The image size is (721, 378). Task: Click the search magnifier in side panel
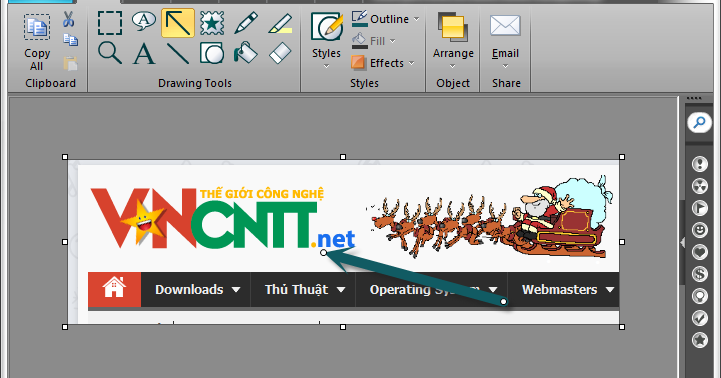tap(699, 123)
